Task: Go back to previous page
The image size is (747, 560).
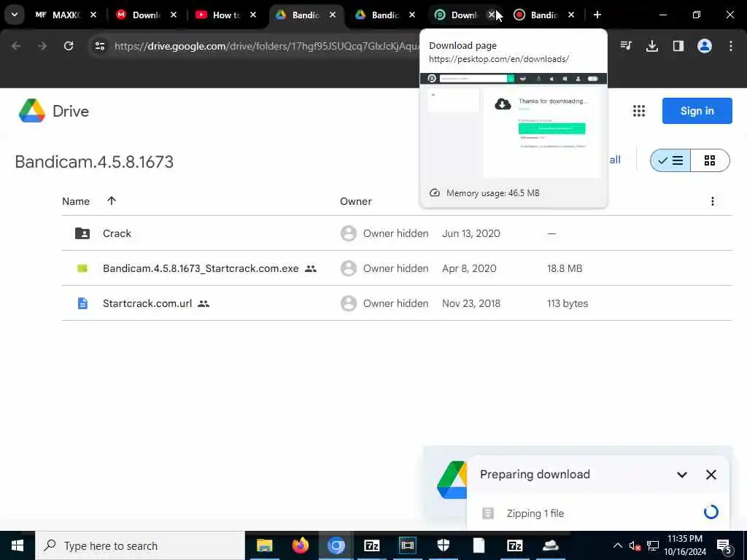Action: point(16,46)
